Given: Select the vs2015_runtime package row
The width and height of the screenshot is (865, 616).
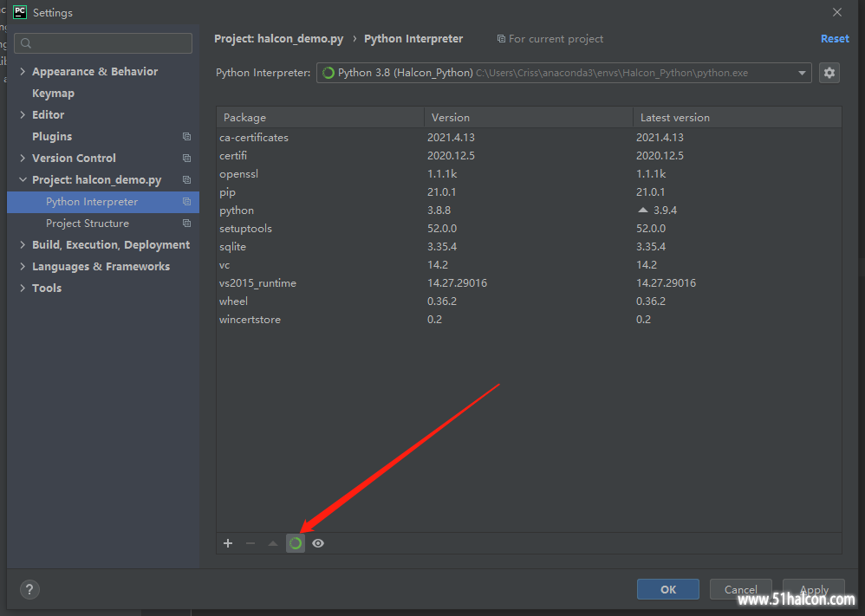Looking at the screenshot, I should click(x=529, y=283).
